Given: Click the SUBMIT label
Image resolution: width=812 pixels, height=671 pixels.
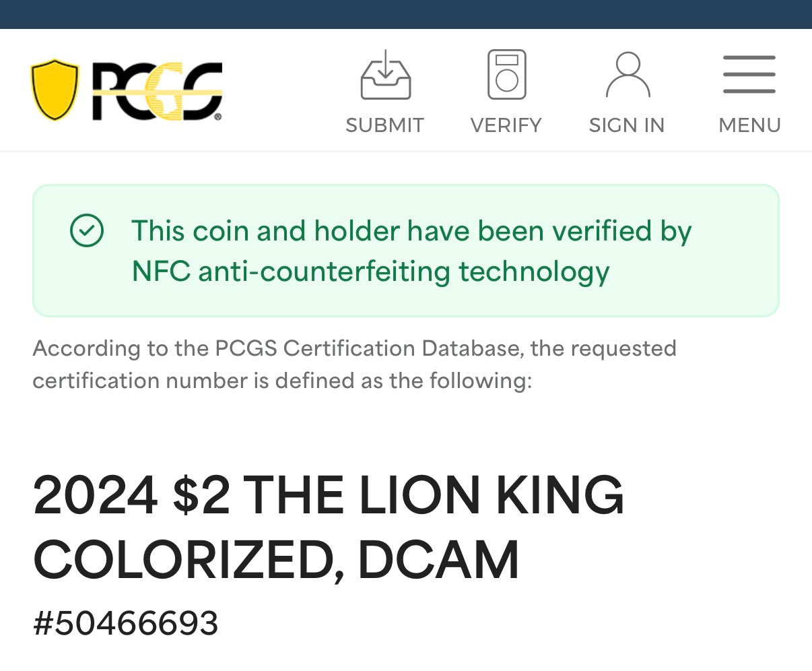Looking at the screenshot, I should (384, 125).
